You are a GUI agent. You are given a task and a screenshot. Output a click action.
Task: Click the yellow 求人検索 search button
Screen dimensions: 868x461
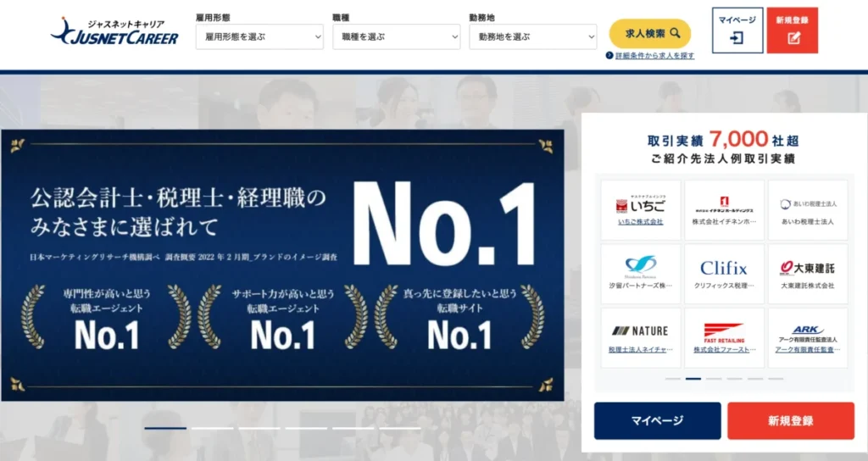(x=650, y=34)
